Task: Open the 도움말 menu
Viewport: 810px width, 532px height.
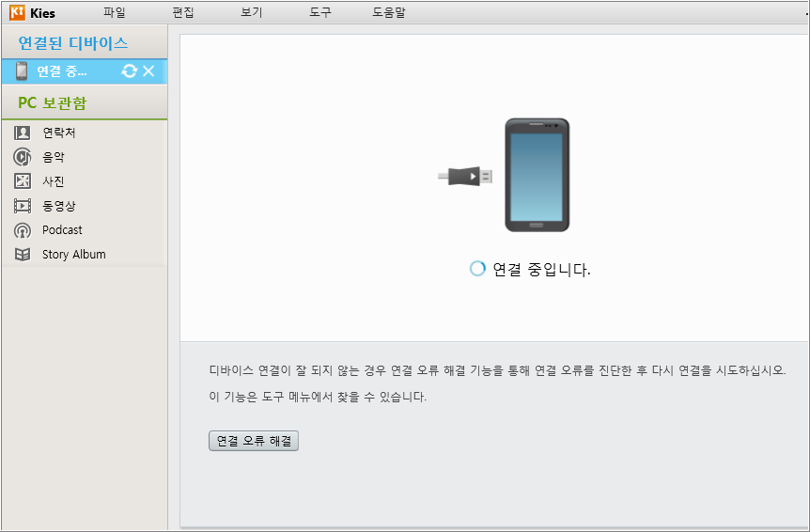Action: coord(389,12)
